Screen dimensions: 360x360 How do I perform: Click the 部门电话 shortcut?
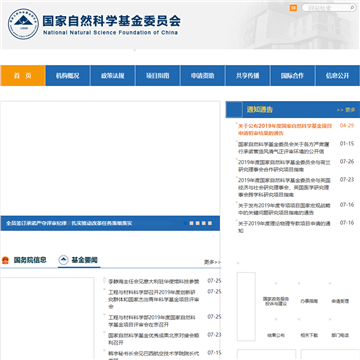340,335
